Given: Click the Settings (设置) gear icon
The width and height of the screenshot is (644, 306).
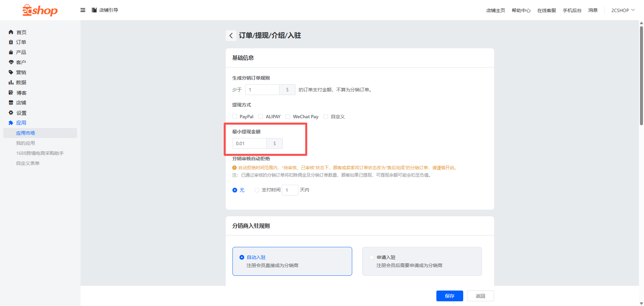Looking at the screenshot, I should point(11,113).
